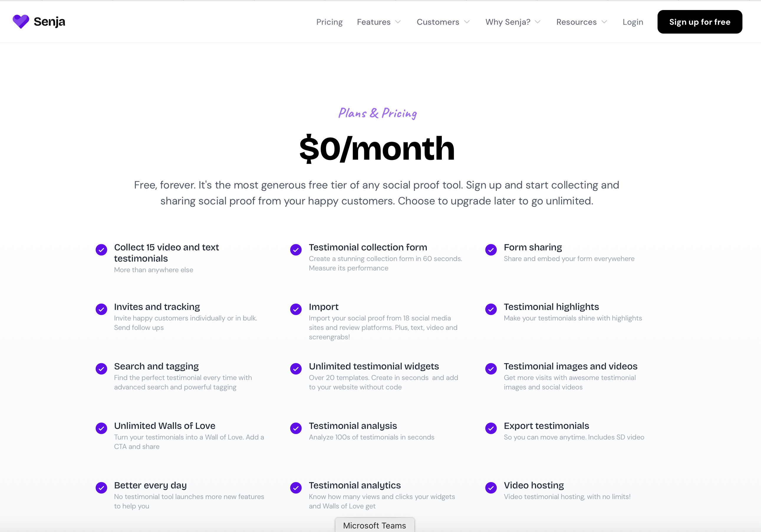The height and width of the screenshot is (532, 761).
Task: Click the Microsoft Teams tooltip label
Action: click(375, 526)
